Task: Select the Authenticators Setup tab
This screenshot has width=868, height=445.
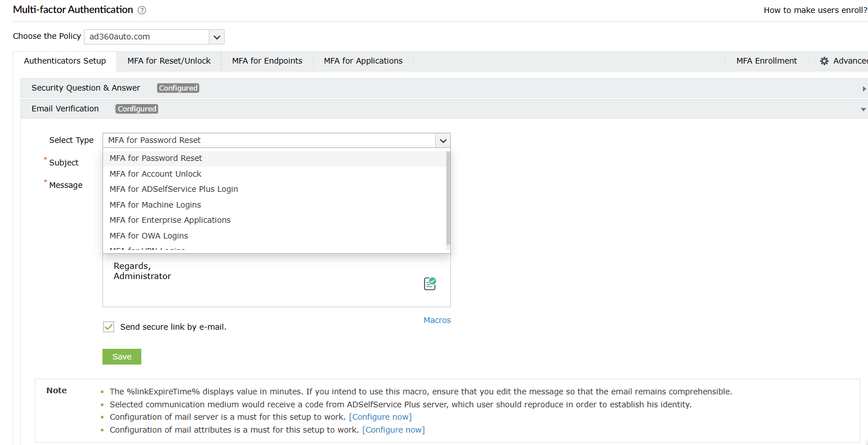Action: 65,61
